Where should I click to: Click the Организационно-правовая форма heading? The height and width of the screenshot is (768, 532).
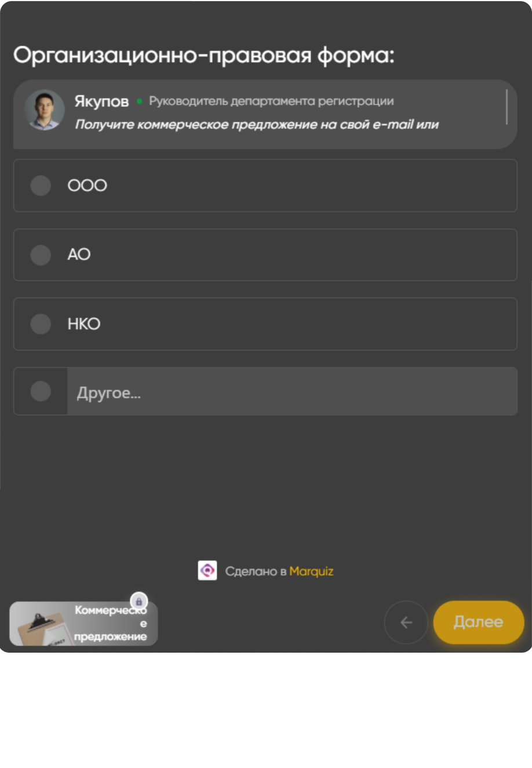click(x=203, y=56)
